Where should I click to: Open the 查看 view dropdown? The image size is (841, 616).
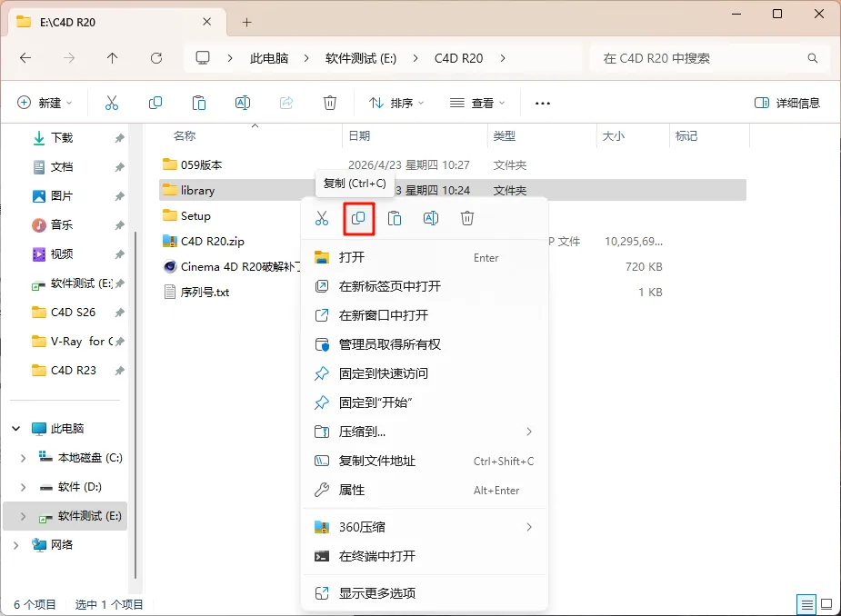pos(478,103)
